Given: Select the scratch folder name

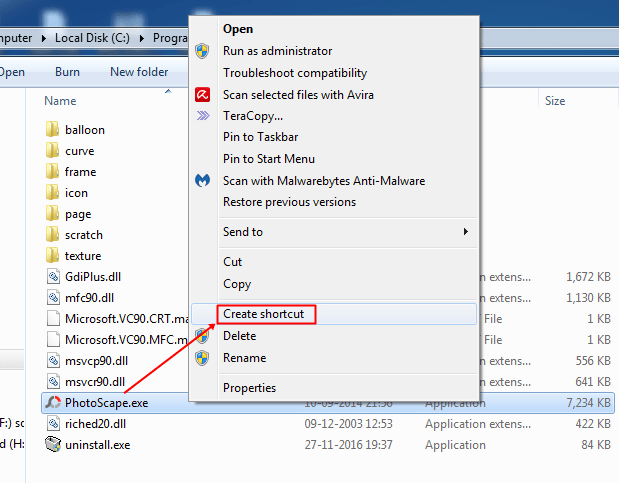Looking at the screenshot, I should (x=84, y=235).
